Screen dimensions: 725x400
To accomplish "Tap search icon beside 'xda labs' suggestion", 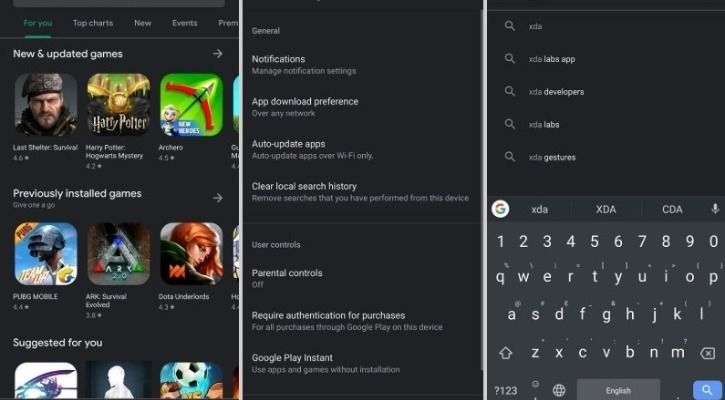I will [x=510, y=124].
